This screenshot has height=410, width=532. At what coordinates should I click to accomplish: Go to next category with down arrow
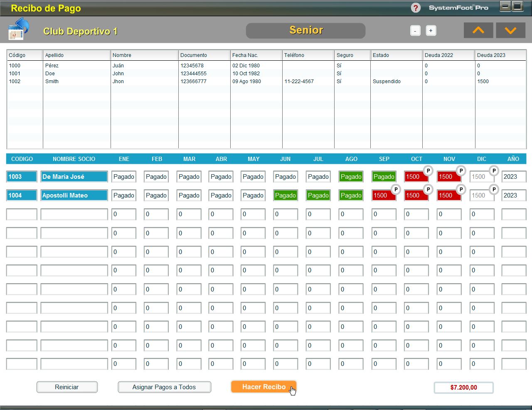pyautogui.click(x=510, y=30)
